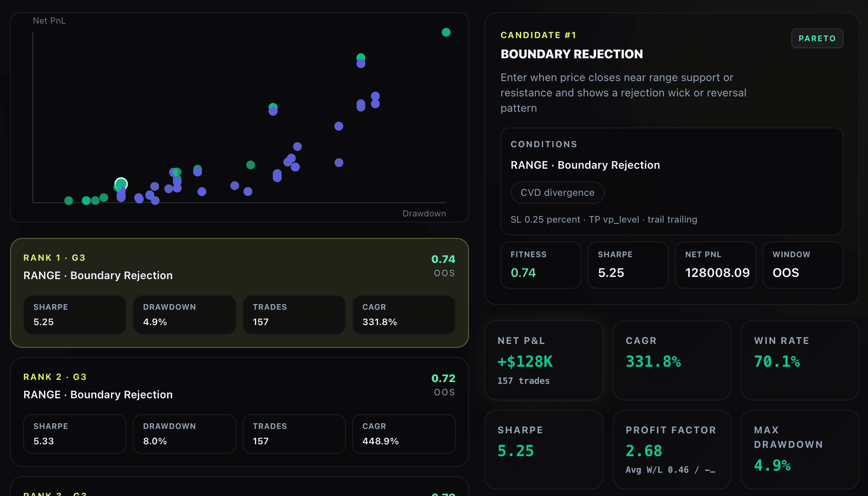Select the Rank 2 G3 strategy card

point(240,412)
